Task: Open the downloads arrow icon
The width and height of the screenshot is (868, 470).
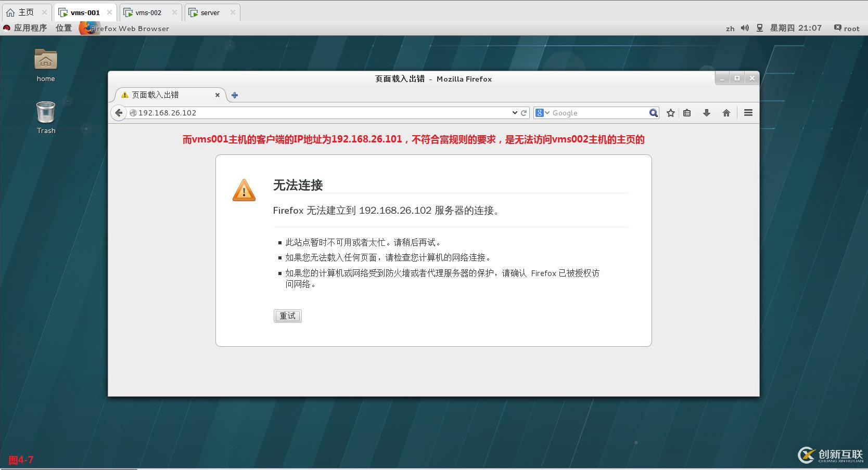Action: point(706,113)
